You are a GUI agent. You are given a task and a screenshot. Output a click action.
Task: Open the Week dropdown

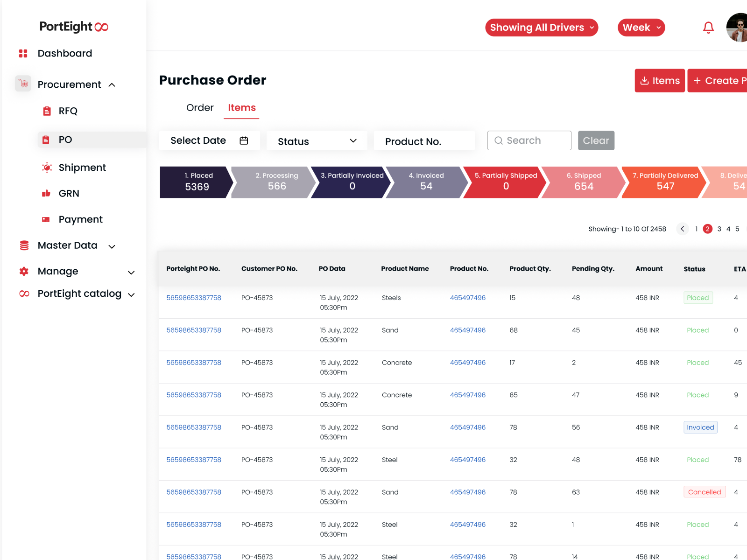pos(641,27)
